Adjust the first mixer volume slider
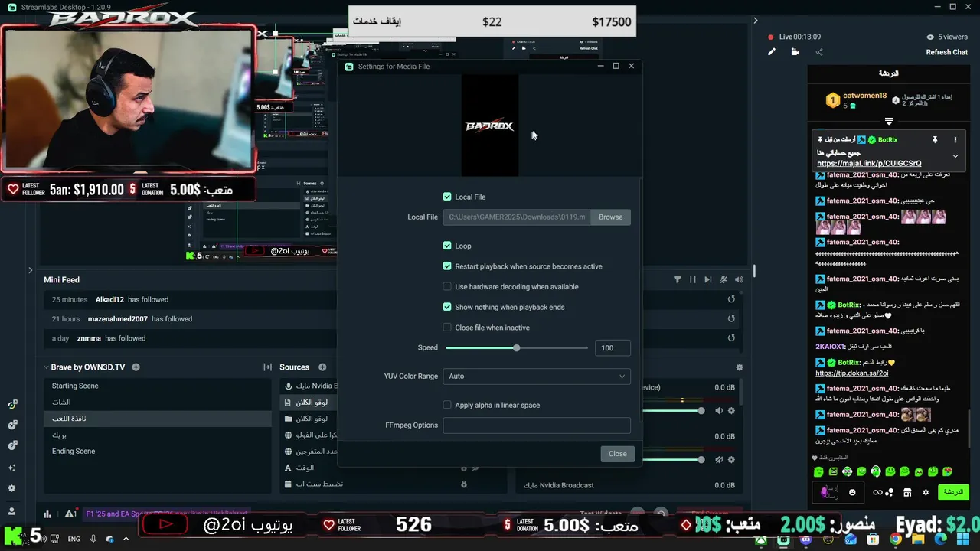The width and height of the screenshot is (980, 551). point(701,411)
